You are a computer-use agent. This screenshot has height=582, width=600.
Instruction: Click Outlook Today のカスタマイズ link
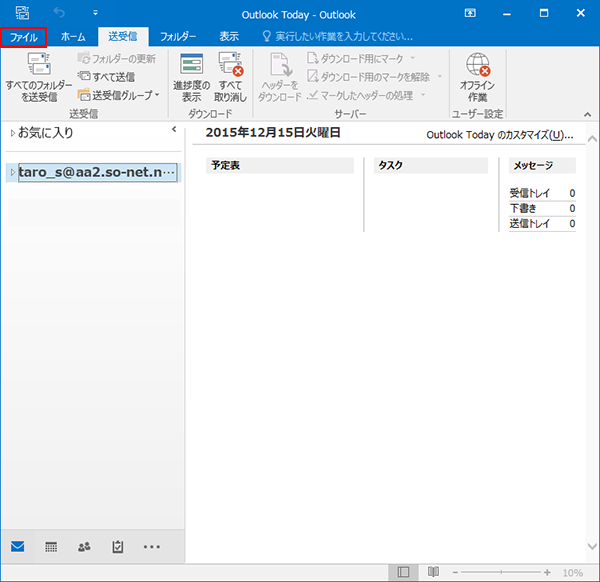(x=500, y=135)
